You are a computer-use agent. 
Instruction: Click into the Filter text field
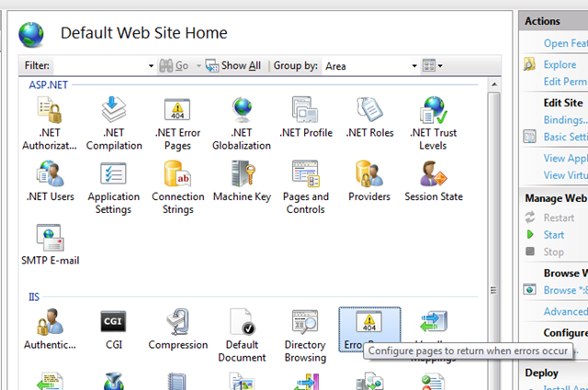99,66
